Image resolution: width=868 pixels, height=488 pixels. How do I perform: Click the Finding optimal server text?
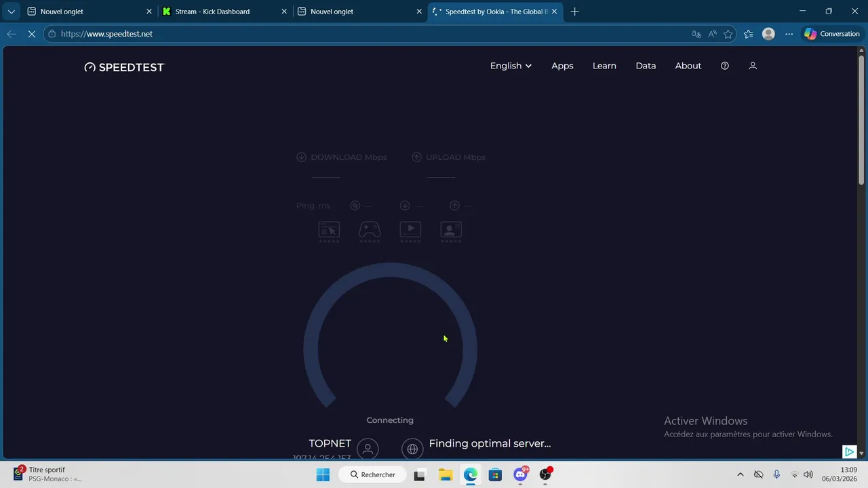pyautogui.click(x=490, y=443)
